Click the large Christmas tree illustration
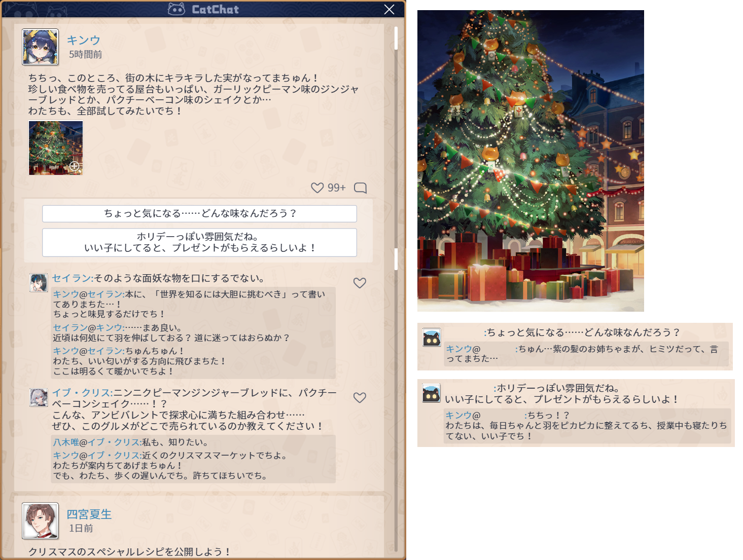This screenshot has height=560, width=743. (530, 161)
